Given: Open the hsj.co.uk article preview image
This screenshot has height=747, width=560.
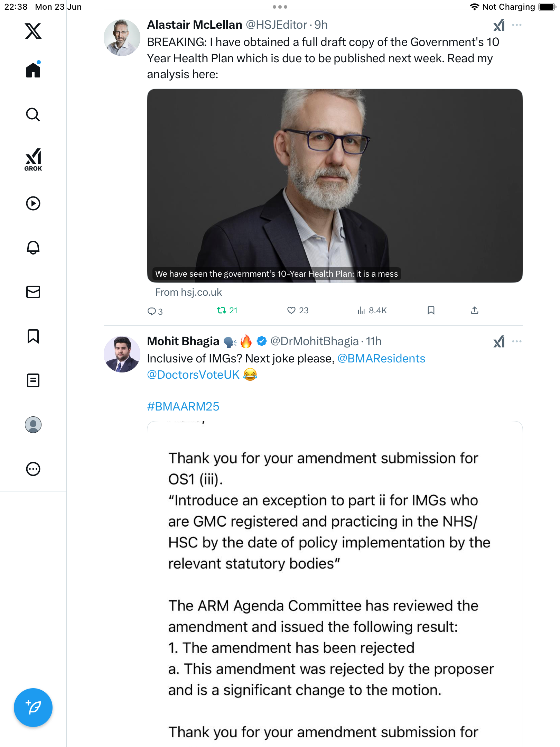Looking at the screenshot, I should 335,186.
